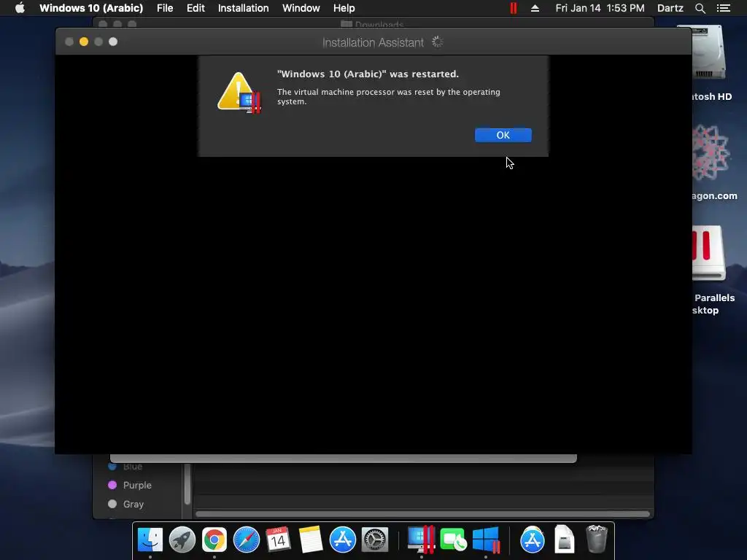The height and width of the screenshot is (560, 747).
Task: Select the Parallels Desktop disk image on desktop
Action: (708, 252)
